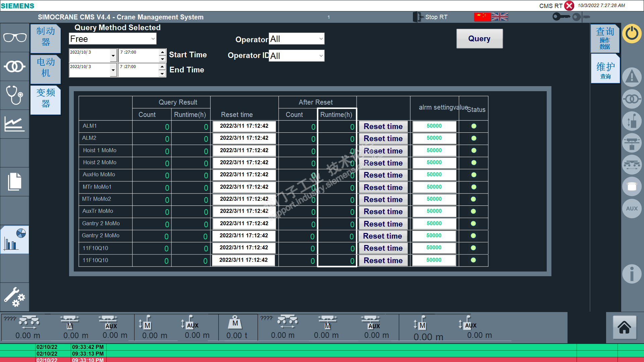Click the wrench and gears settings icon
Screen dimensions: 644x362
[x=15, y=297]
